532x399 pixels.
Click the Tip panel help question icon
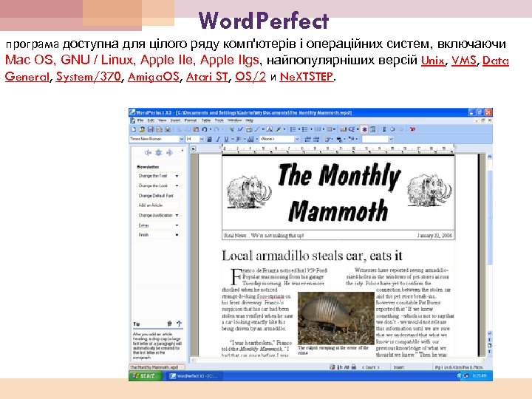[179, 324]
